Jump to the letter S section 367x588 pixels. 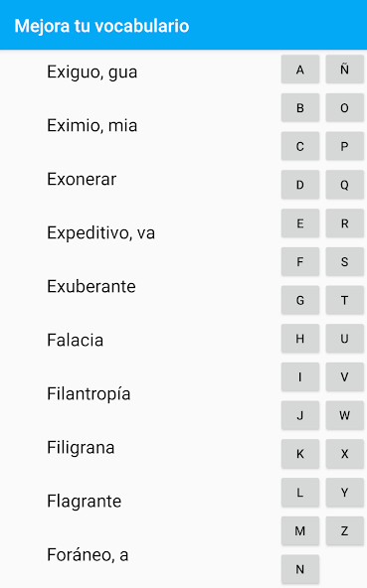pyautogui.click(x=344, y=262)
